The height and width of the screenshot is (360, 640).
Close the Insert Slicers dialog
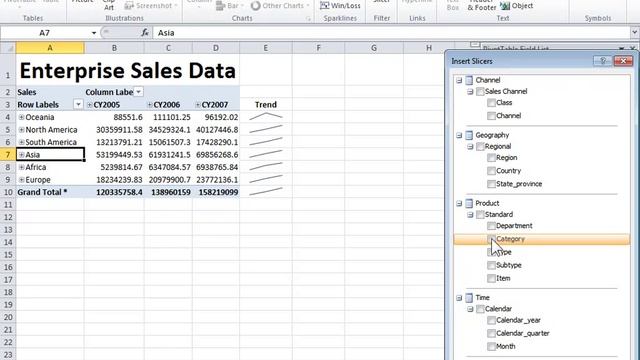(623, 61)
